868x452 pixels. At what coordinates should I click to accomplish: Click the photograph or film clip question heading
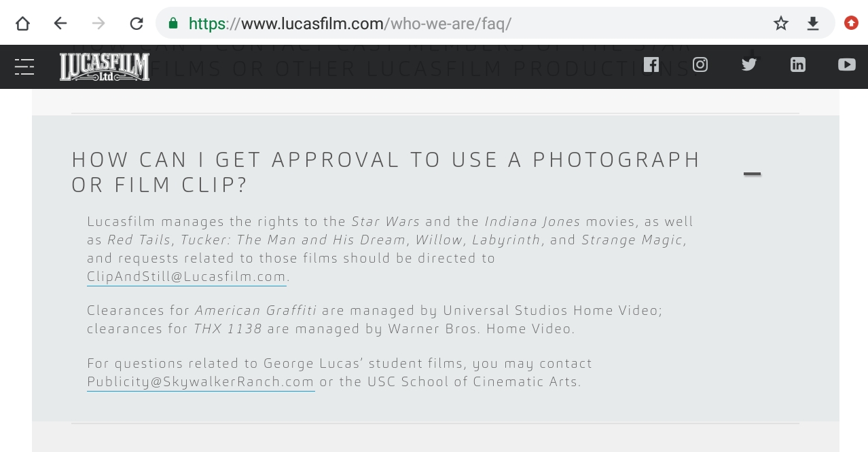tap(385, 172)
